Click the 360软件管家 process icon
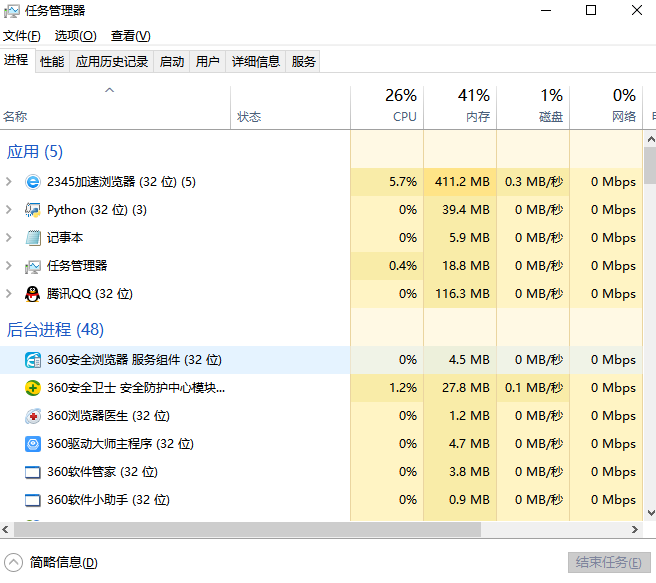Image resolution: width=656 pixels, height=583 pixels. coord(33,472)
